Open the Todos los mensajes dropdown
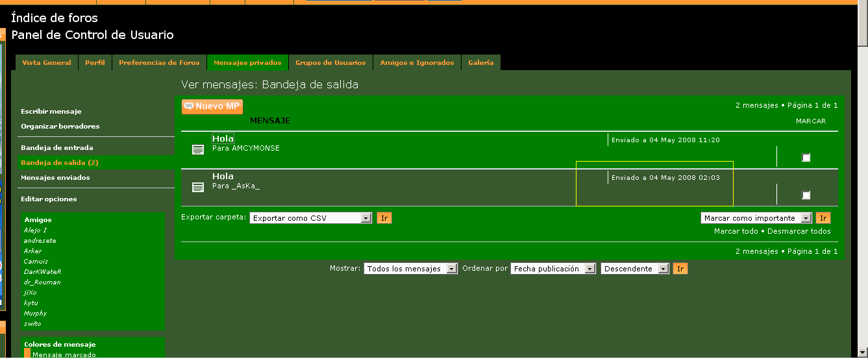Viewport: 868px width, 359px height. pos(410,269)
